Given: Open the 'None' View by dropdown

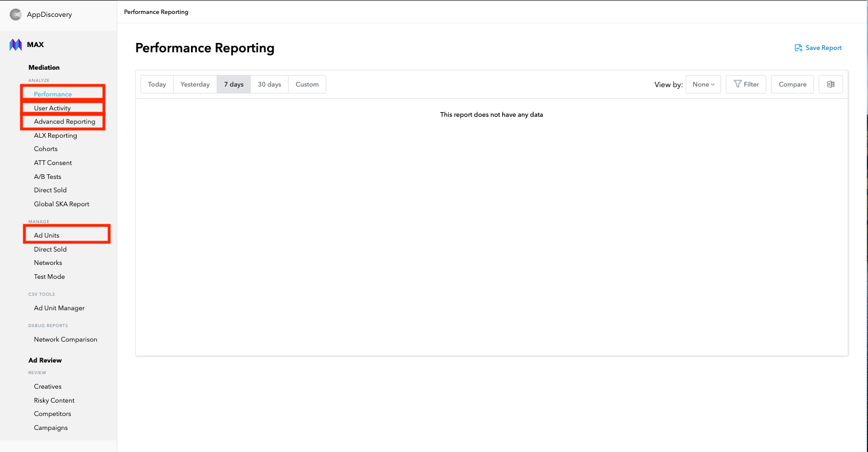Looking at the screenshot, I should coord(703,84).
